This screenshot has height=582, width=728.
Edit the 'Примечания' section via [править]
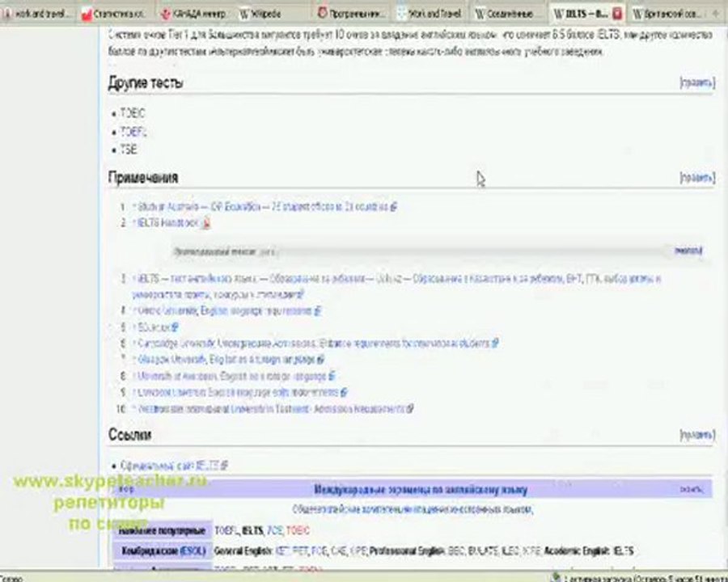pos(697,178)
